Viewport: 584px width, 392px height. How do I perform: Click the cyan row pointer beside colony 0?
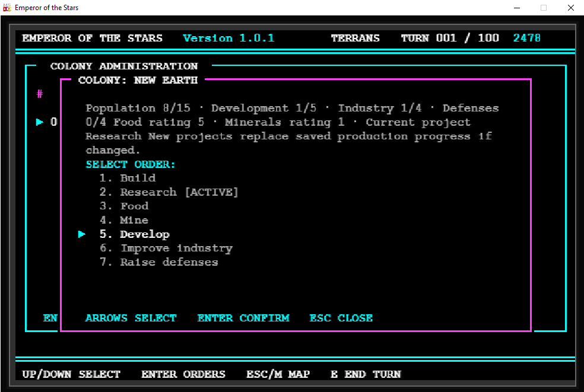pyautogui.click(x=40, y=122)
